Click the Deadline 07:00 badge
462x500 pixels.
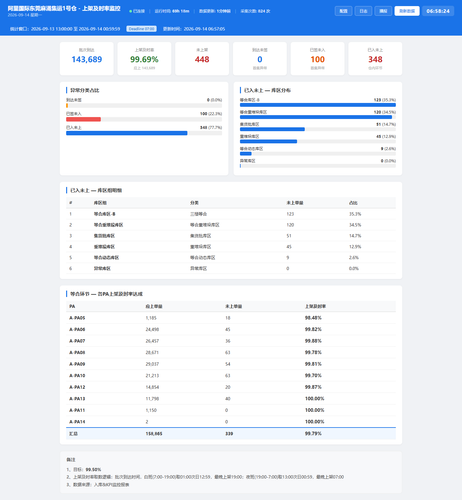pyautogui.click(x=141, y=29)
